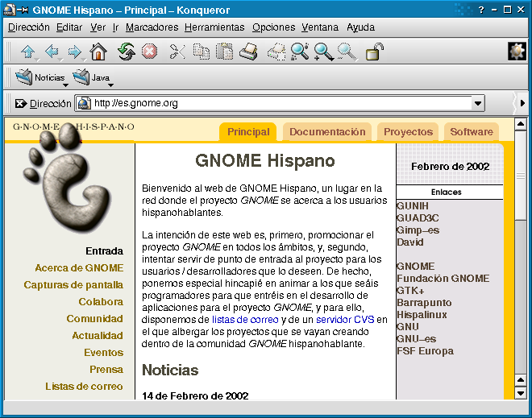Find text with the magnifier and dots icon
Image resolution: width=532 pixels, height=418 pixels.
coord(300,52)
